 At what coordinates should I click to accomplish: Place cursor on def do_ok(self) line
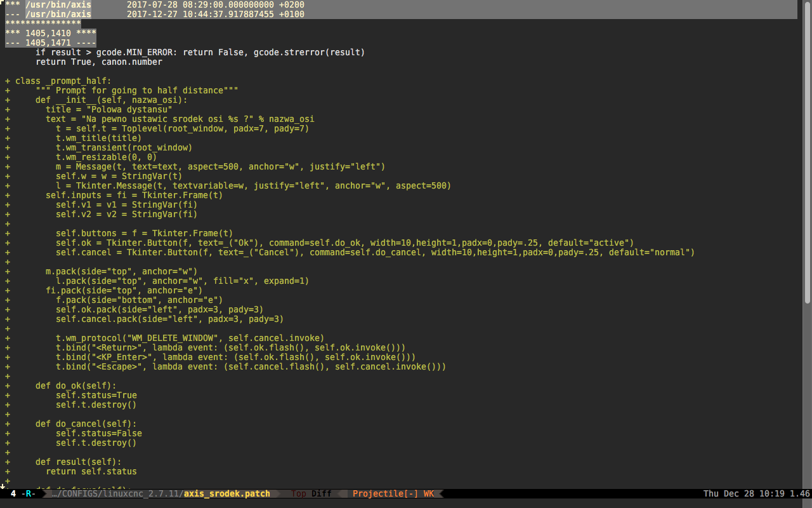coord(76,385)
